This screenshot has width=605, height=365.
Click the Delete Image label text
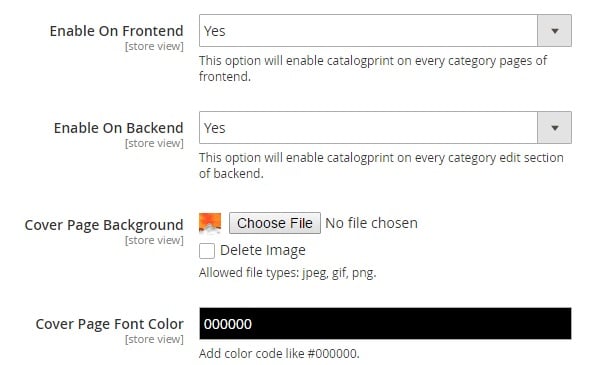[x=263, y=250]
